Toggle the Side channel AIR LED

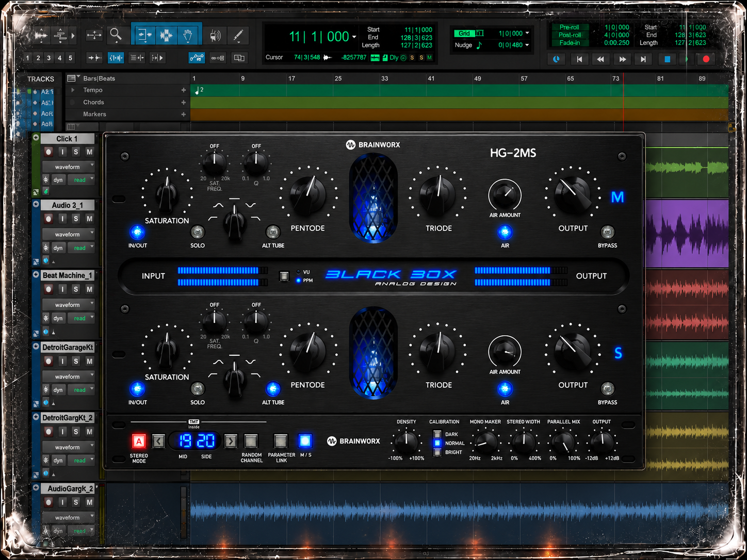tap(505, 389)
